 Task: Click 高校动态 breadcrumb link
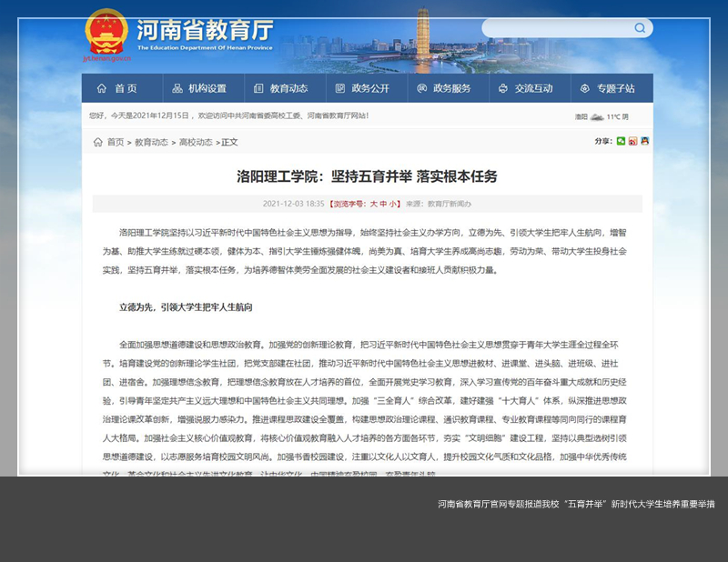(x=196, y=142)
